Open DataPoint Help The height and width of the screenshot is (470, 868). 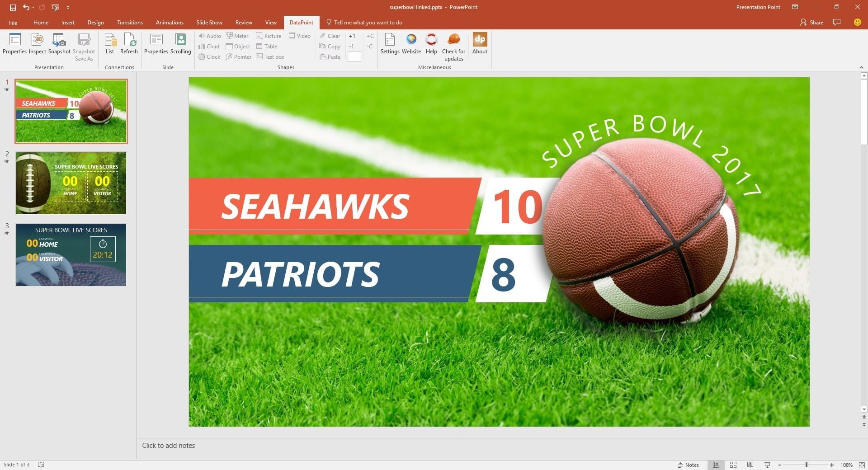pos(431,44)
